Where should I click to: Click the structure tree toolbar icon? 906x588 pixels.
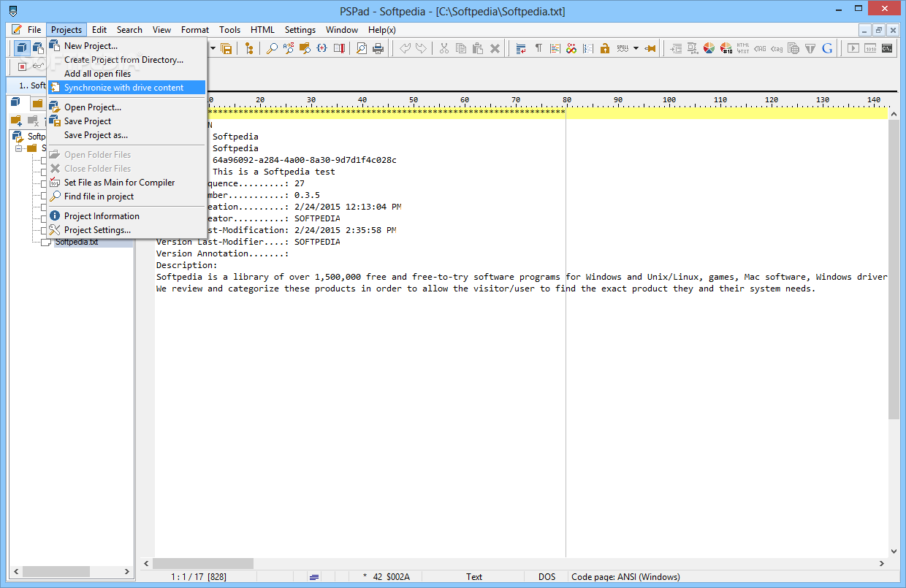click(x=249, y=48)
